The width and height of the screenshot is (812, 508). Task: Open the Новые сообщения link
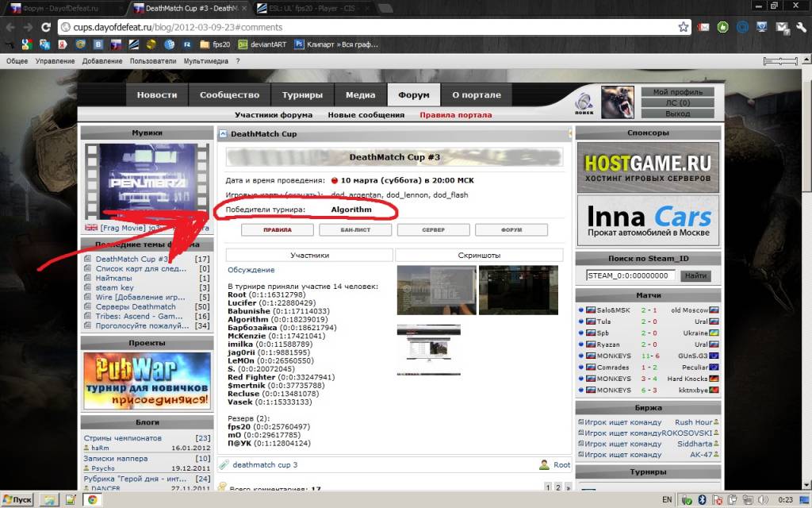click(x=366, y=115)
